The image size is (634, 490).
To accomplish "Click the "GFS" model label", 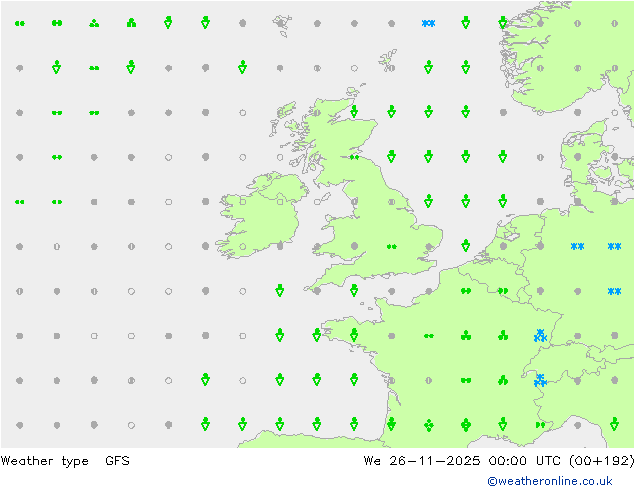I will pos(117,460).
